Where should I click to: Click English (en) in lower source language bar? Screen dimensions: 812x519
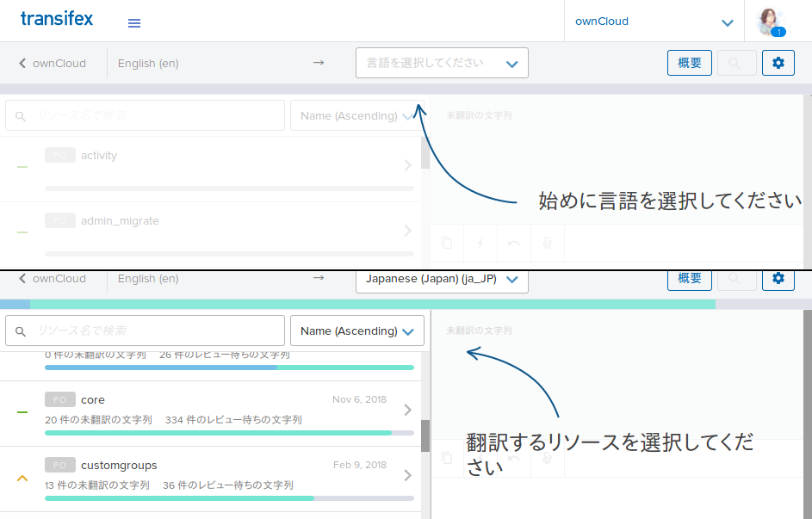click(x=148, y=278)
